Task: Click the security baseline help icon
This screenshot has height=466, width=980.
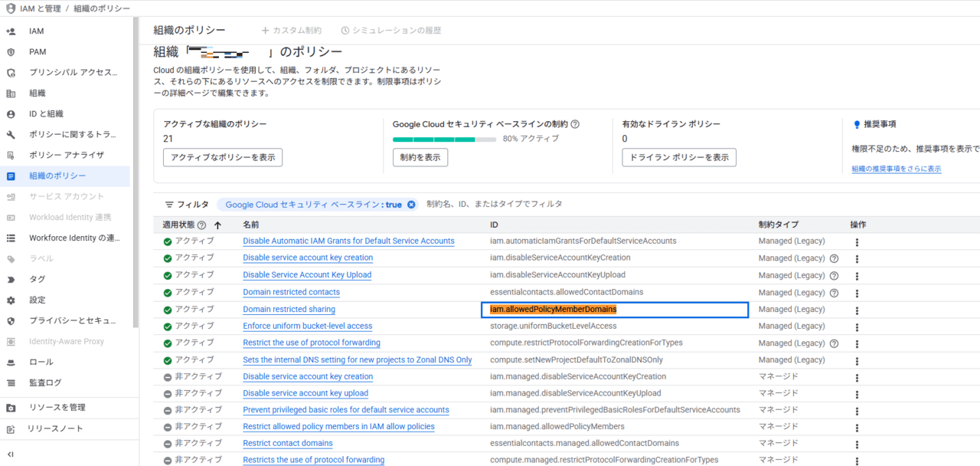Action: [575, 124]
